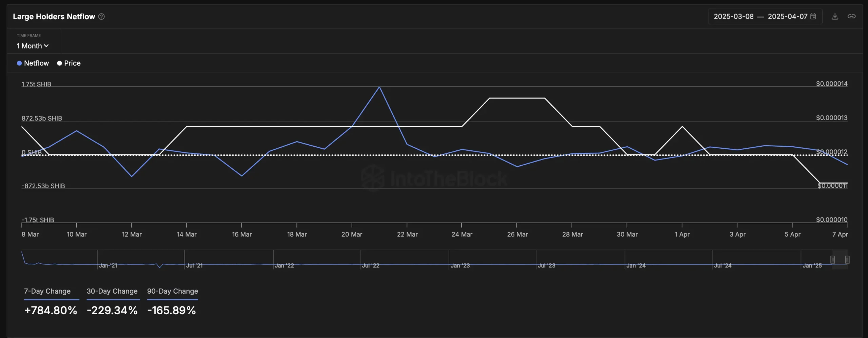868x338 pixels.
Task: Click the Jan '22 navigator label
Action: tap(284, 266)
